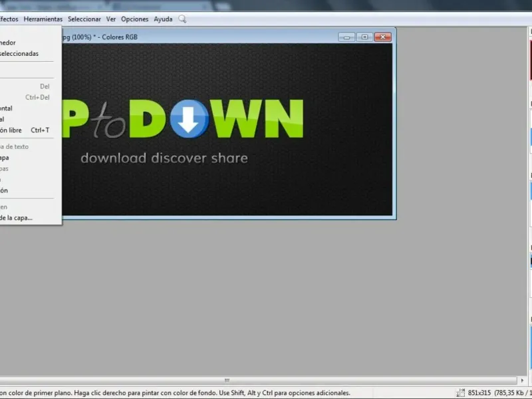Click the magnifier search icon in menu bar

pos(182,19)
